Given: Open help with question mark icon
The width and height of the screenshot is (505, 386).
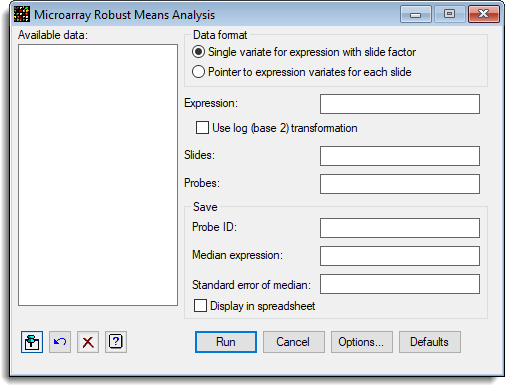Looking at the screenshot, I should pos(116,342).
